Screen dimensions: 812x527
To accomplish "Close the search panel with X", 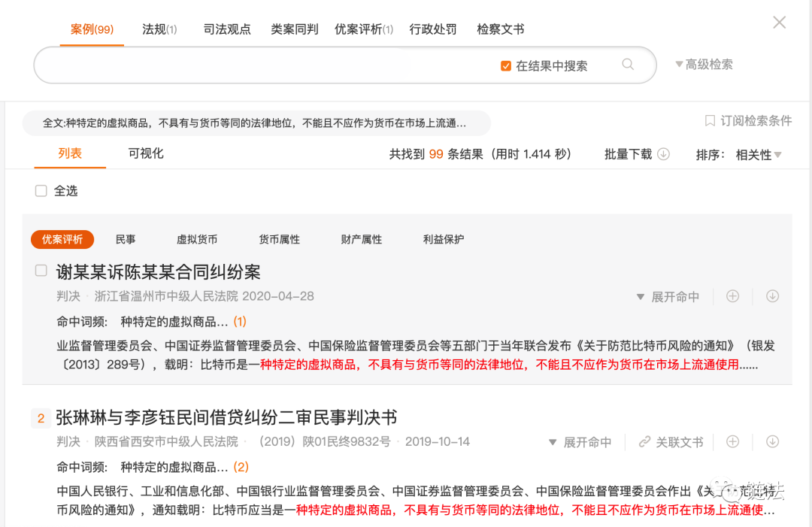I will (x=780, y=23).
